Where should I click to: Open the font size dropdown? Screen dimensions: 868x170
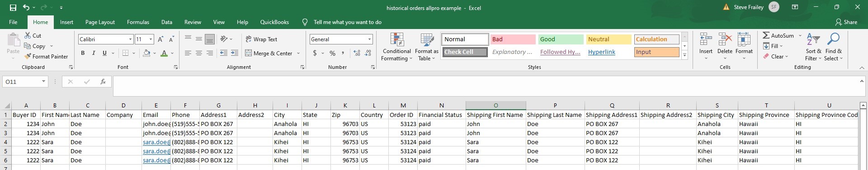pyautogui.click(x=151, y=39)
